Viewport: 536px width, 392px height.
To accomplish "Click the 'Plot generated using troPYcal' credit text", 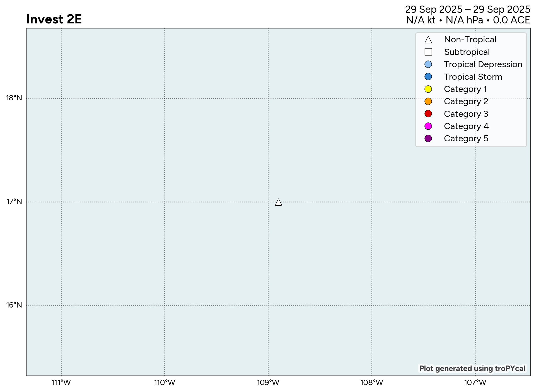I will tap(472, 369).
